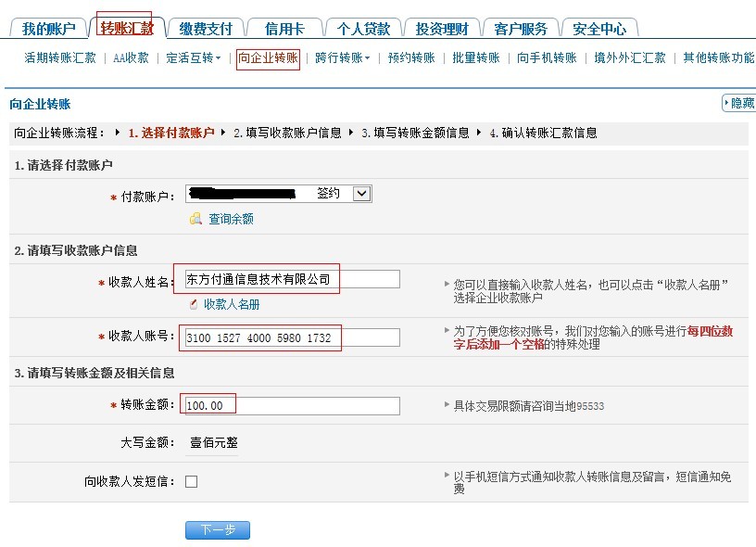Click the 收款人名册 address book icon
The image size is (756, 547).
pyautogui.click(x=194, y=304)
